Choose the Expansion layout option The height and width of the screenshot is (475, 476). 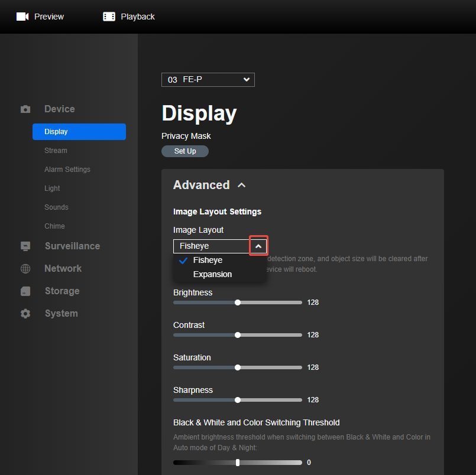(x=220, y=274)
